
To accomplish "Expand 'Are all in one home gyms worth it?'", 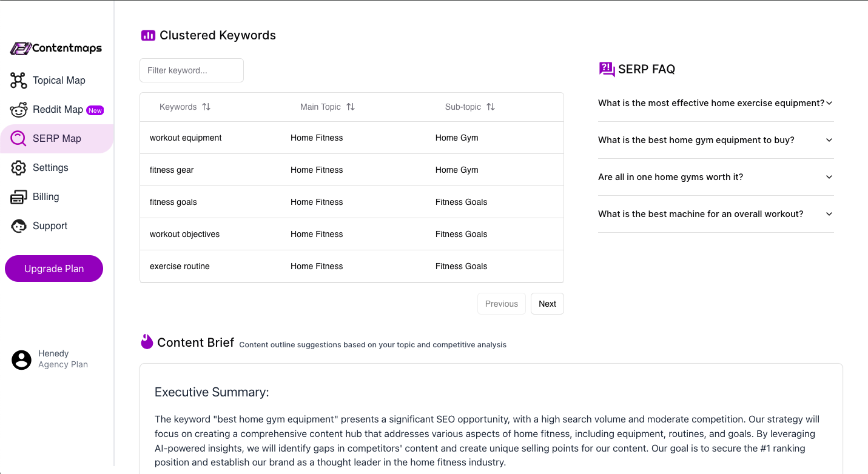I will [829, 177].
